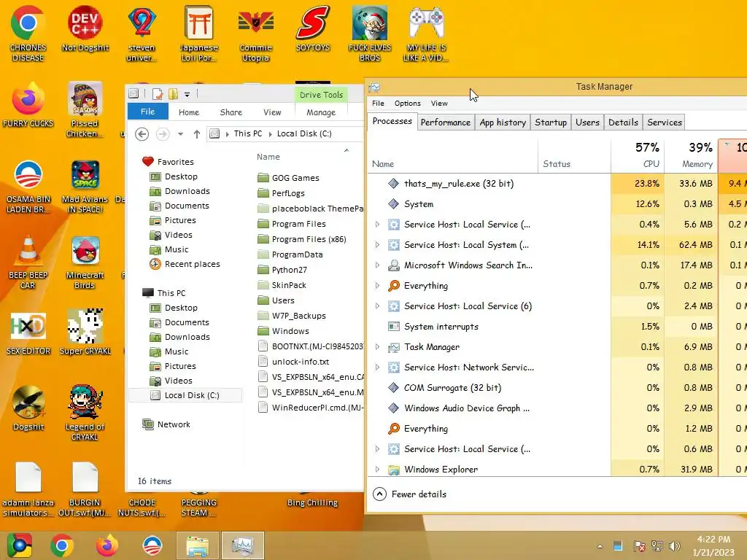Open the Not Dogshit Dev C++ icon
747x560 pixels.
pyautogui.click(x=85, y=28)
